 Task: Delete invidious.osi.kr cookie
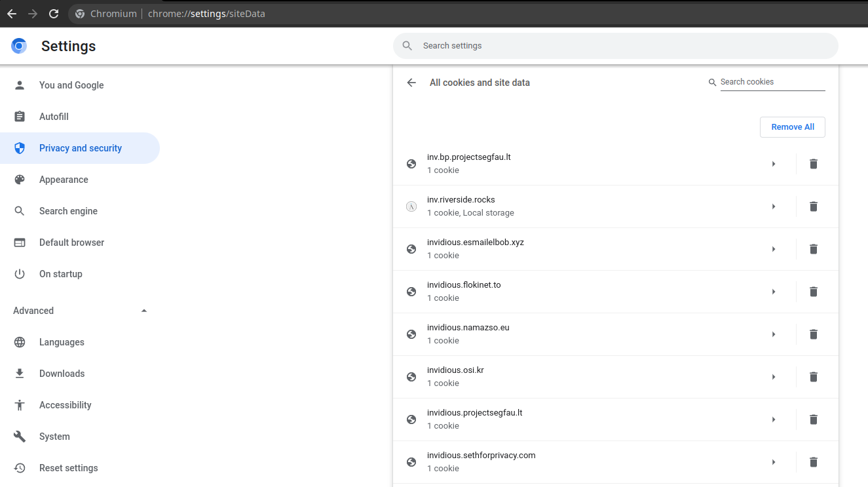(x=814, y=377)
